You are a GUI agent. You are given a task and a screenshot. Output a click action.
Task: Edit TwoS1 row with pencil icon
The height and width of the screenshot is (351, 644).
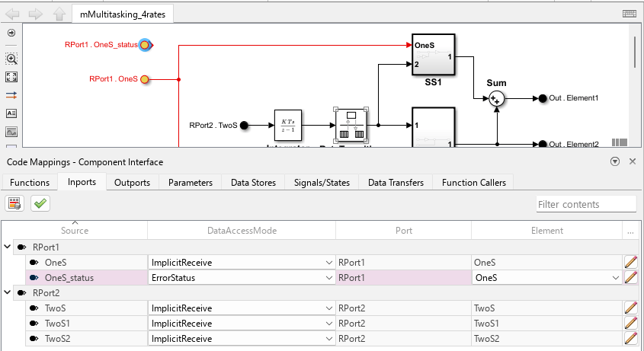[x=631, y=323]
